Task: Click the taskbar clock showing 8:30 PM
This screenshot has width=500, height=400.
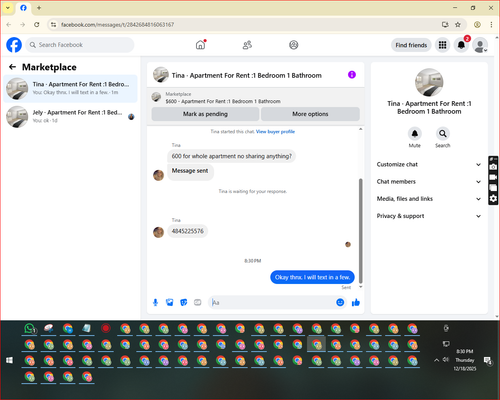Action: [x=465, y=351]
